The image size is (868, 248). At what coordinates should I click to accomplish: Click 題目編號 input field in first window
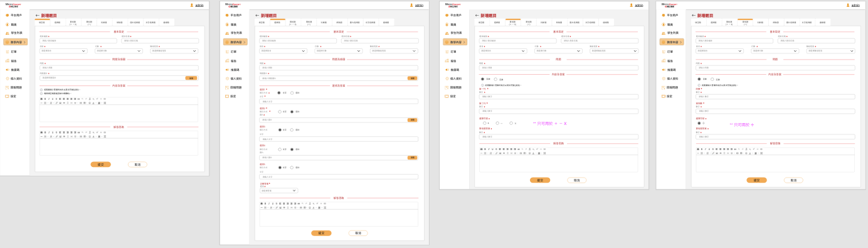click(x=78, y=41)
